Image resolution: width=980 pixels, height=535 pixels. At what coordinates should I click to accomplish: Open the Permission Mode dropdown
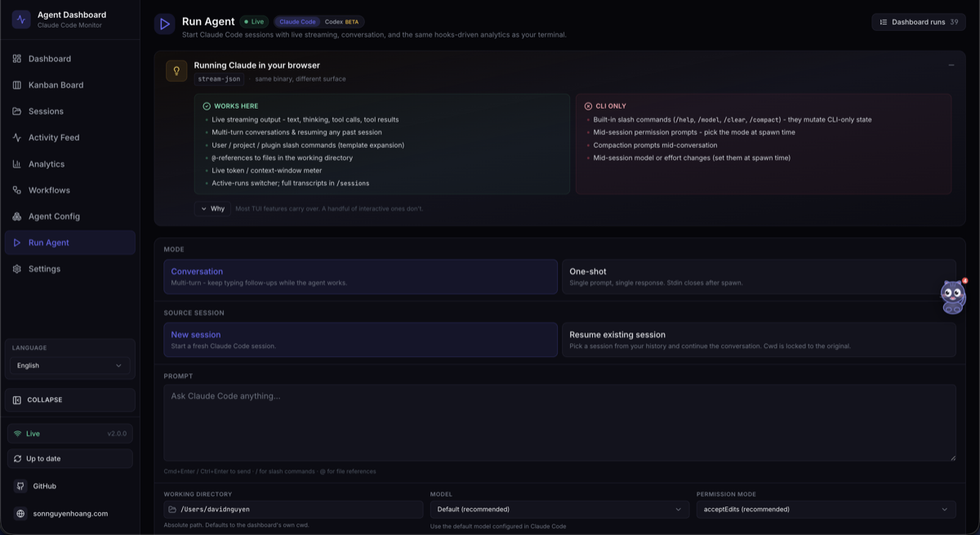click(x=826, y=510)
